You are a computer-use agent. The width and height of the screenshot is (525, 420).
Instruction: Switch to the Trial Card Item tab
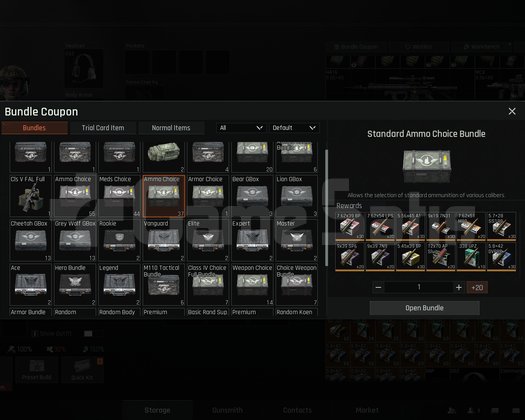pyautogui.click(x=103, y=128)
